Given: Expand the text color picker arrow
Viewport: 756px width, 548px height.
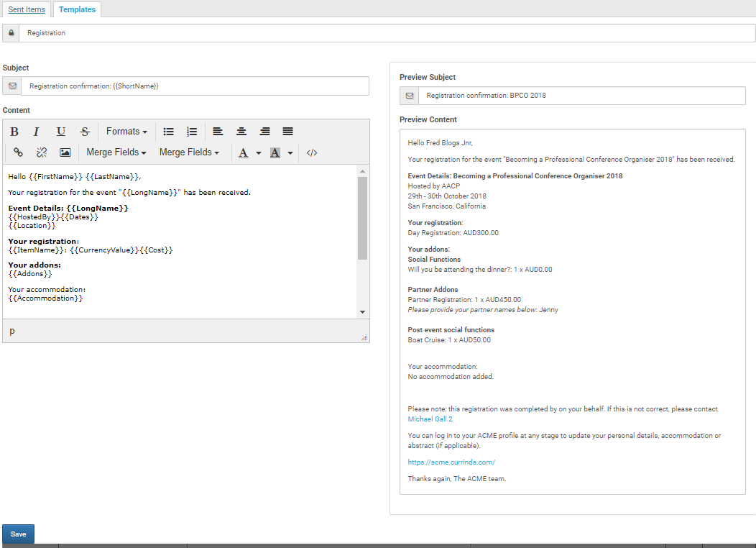Looking at the screenshot, I should coord(259,153).
